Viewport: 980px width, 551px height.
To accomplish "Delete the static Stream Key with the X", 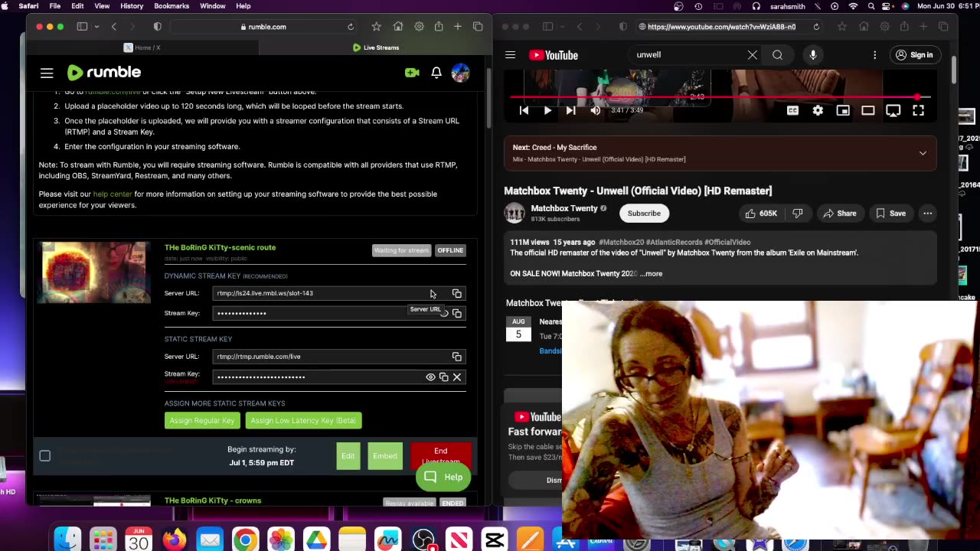I will pyautogui.click(x=457, y=377).
